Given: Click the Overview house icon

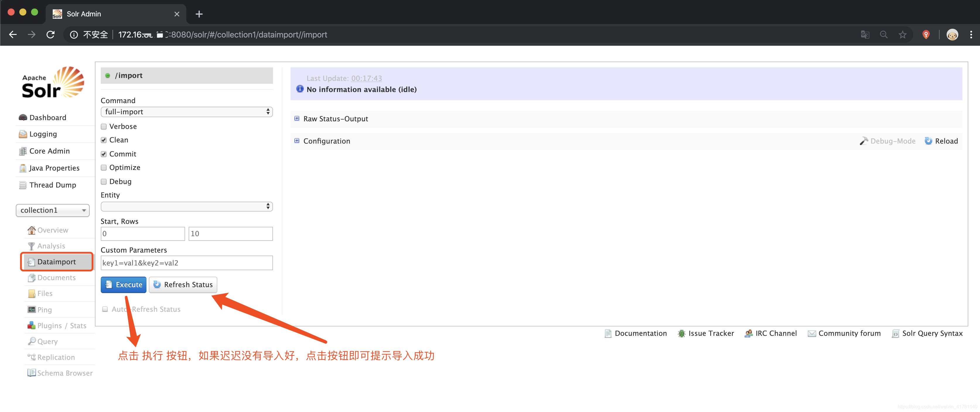Looking at the screenshot, I should (32, 230).
